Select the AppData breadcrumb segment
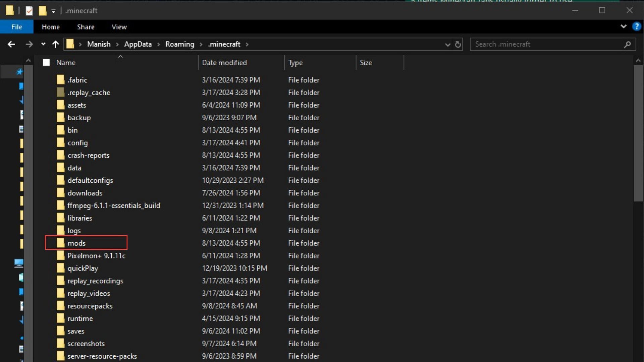 pyautogui.click(x=138, y=44)
